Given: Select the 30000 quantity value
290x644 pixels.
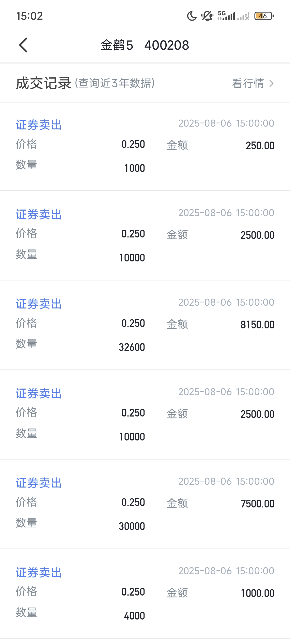Looking at the screenshot, I should point(132,526).
